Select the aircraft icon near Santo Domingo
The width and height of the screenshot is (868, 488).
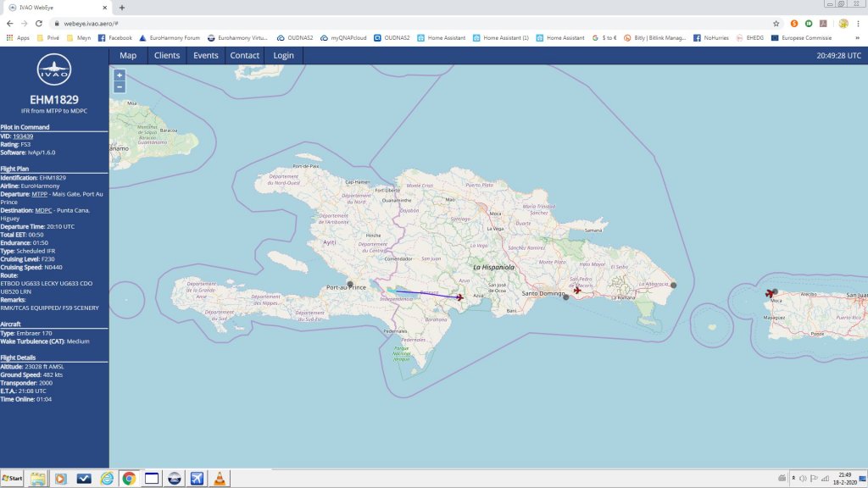click(578, 290)
